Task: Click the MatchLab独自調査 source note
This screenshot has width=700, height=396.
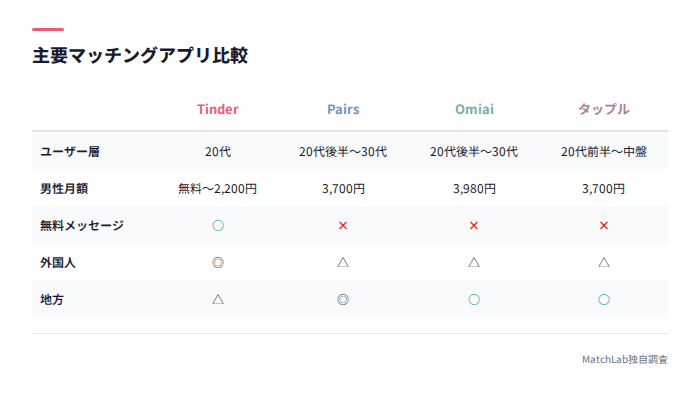Action: 625,359
